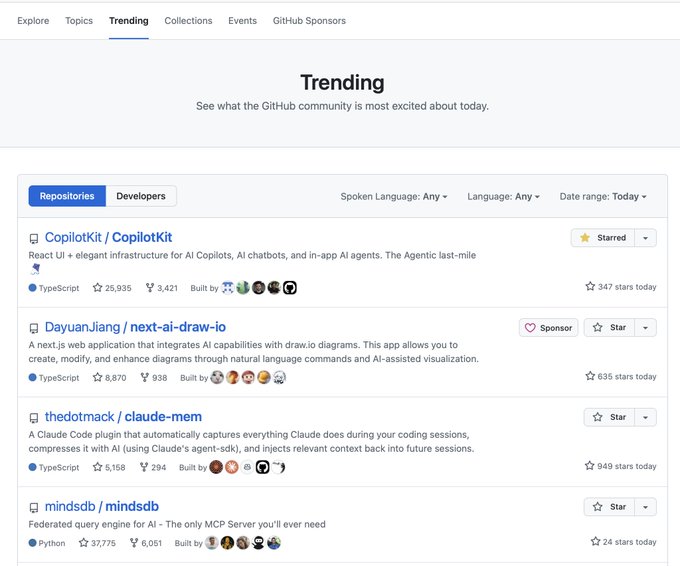Click the kite emoji in CopilotKit description
The image size is (680, 566).
click(x=35, y=269)
